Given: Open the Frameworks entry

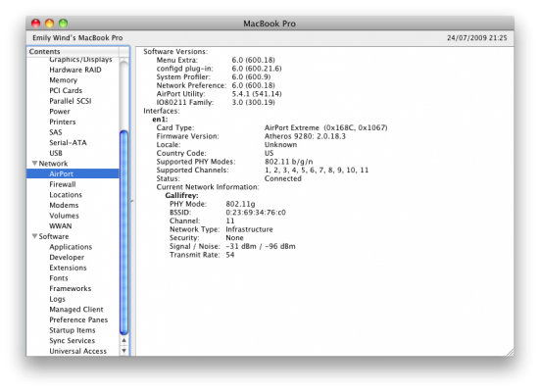Looking at the screenshot, I should coord(71,289).
